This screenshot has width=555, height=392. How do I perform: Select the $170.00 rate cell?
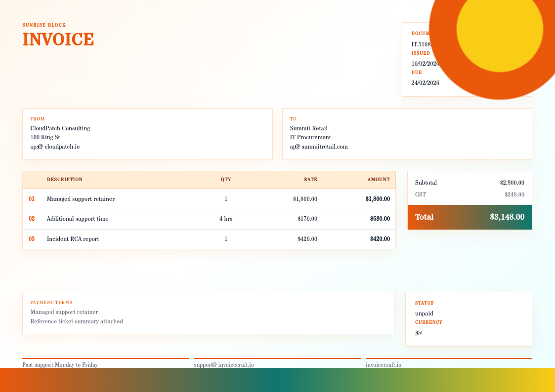[x=307, y=219]
